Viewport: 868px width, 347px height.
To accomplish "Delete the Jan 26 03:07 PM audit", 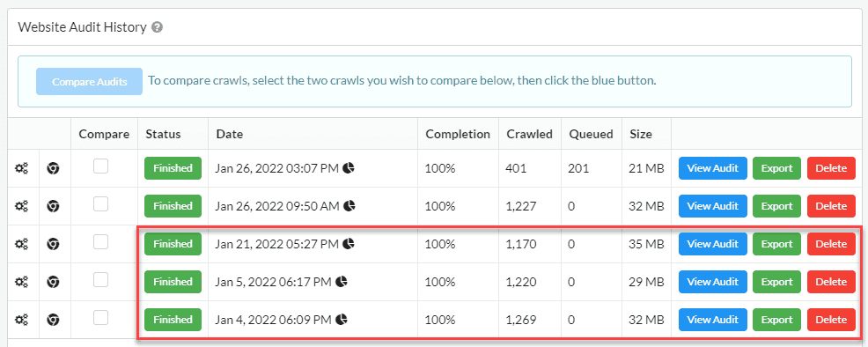I will click(831, 168).
